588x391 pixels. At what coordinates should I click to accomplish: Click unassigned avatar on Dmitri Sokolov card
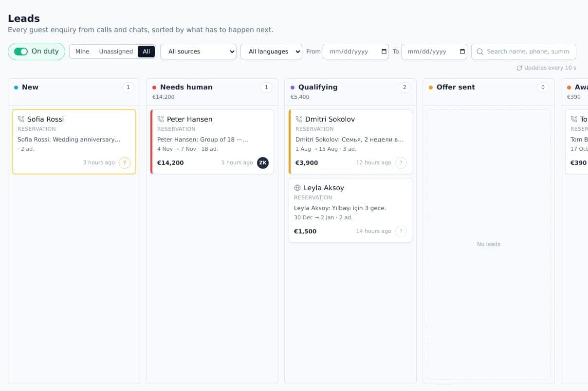pyautogui.click(x=401, y=162)
